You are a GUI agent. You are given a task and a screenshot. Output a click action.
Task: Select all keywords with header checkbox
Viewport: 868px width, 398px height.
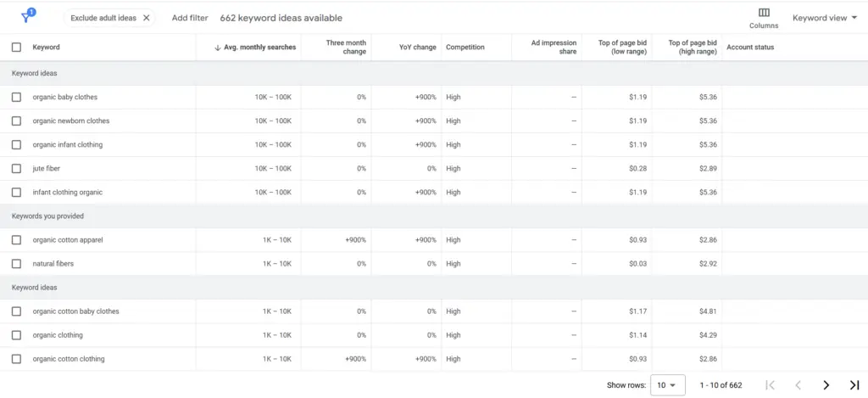click(x=17, y=48)
